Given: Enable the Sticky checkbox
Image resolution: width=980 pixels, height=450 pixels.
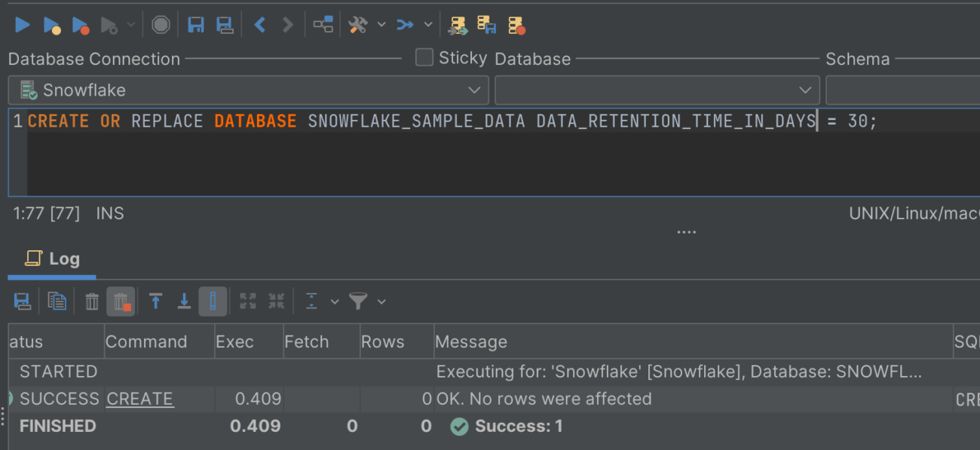Looking at the screenshot, I should [424, 57].
